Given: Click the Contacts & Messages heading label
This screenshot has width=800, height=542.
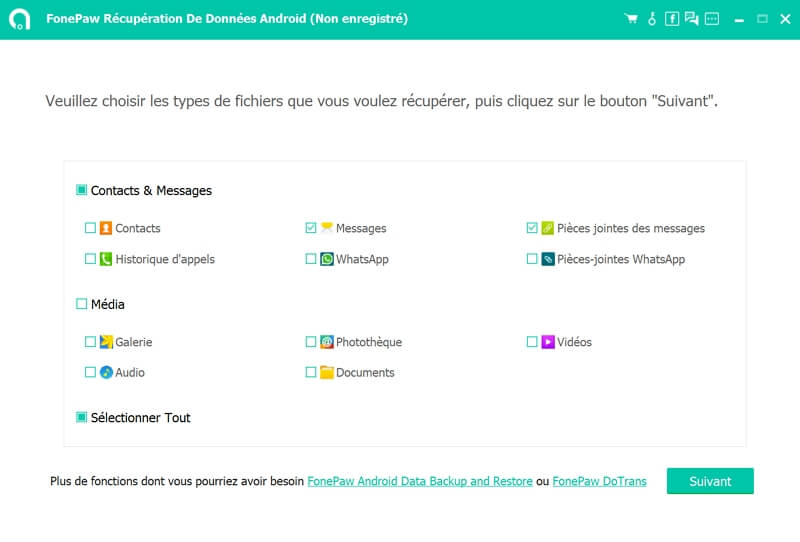Looking at the screenshot, I should coord(151,190).
